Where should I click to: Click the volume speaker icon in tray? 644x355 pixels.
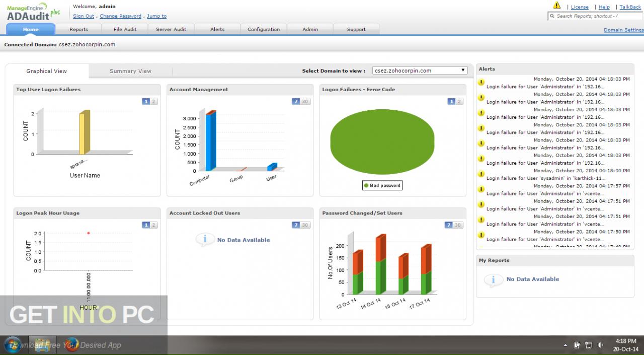pyautogui.click(x=600, y=345)
